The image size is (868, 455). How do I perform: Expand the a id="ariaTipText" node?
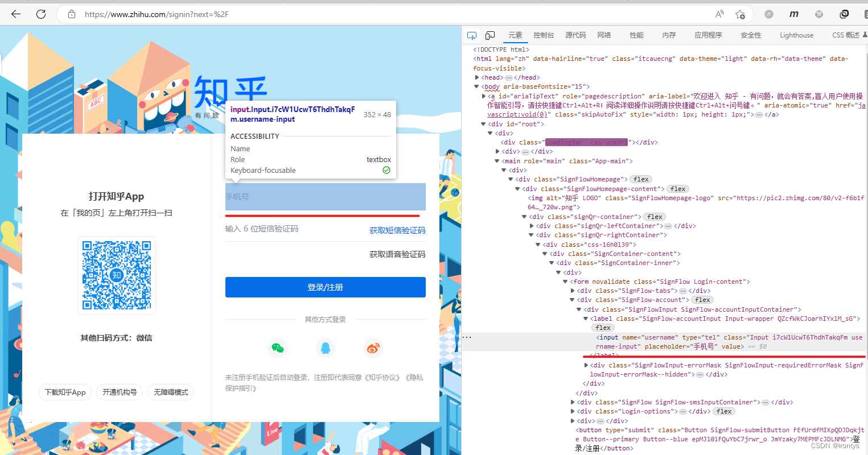[484, 96]
